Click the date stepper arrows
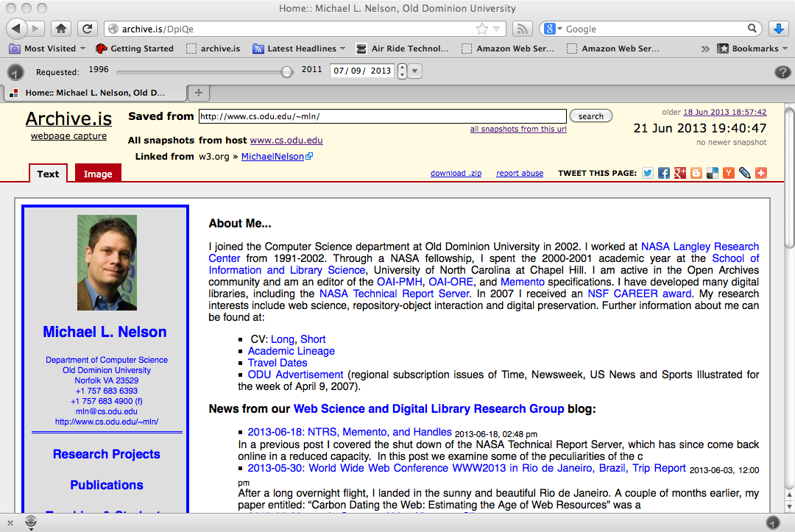The height and width of the screenshot is (532, 795). click(x=402, y=71)
